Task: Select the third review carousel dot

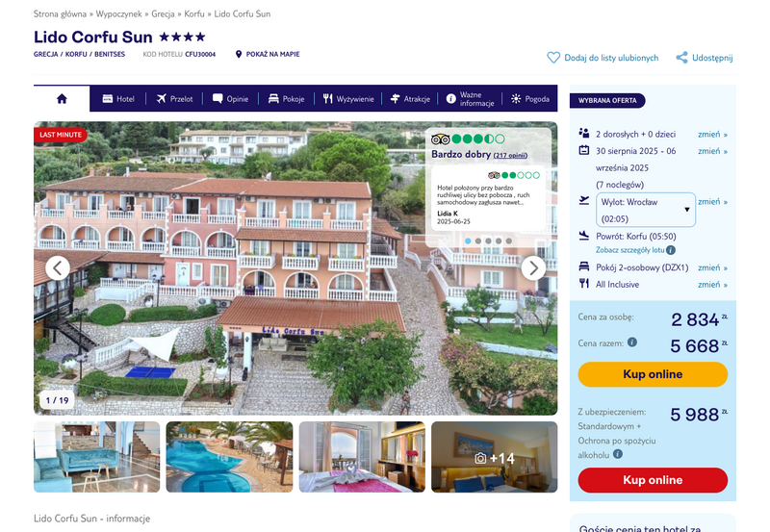Action: tap(488, 241)
